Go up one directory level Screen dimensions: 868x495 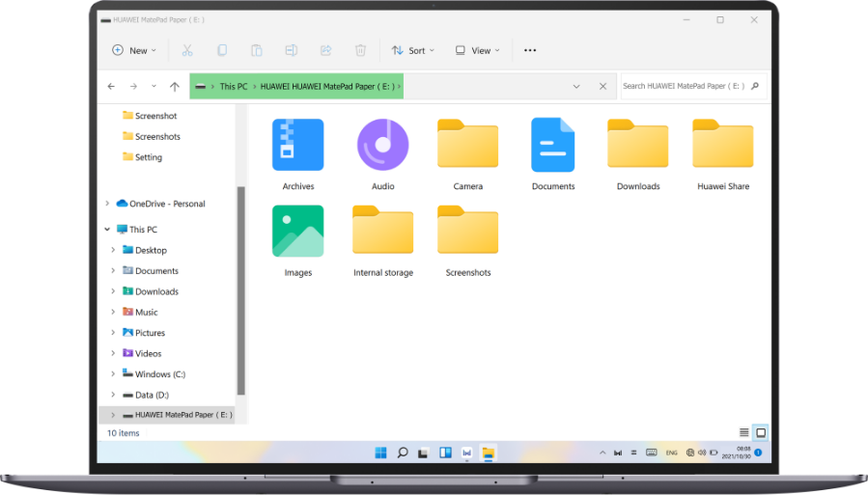tap(174, 86)
